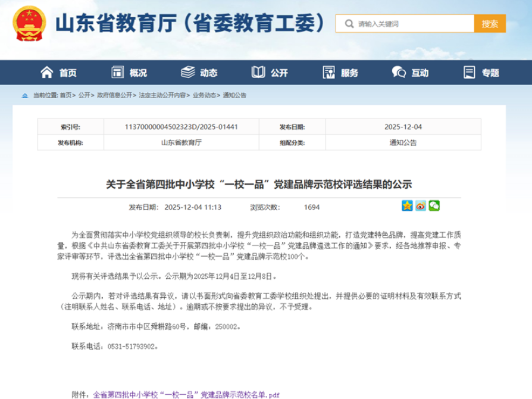
Task: Click the 专题 navigation icon
Action: coord(470,73)
